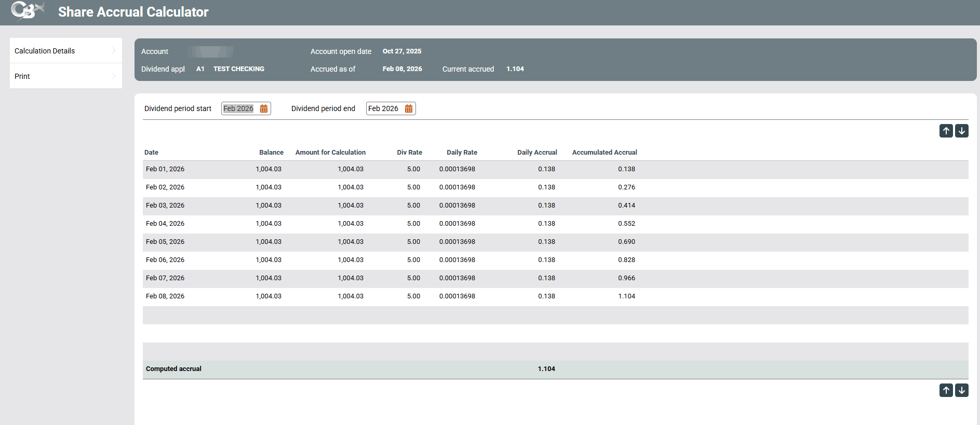Expand the Print menu chevron

pos(114,76)
